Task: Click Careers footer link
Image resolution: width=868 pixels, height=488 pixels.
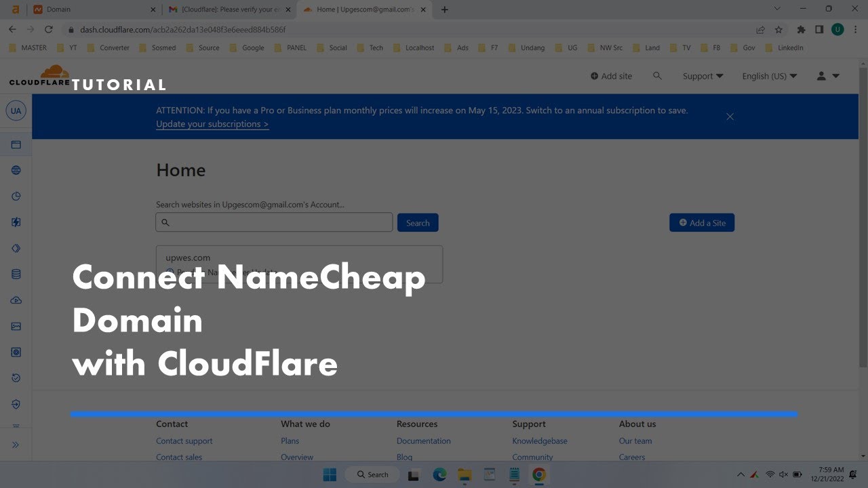Action: pyautogui.click(x=632, y=457)
